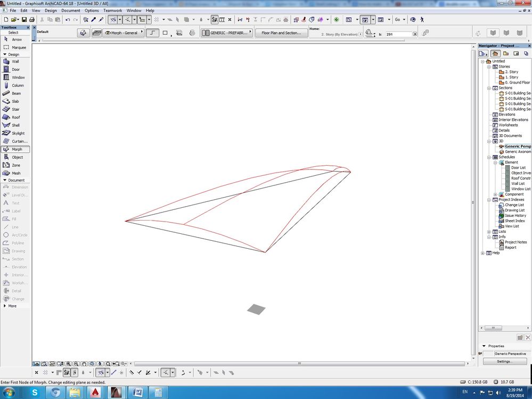
Task: Open the Options menu
Action: click(x=92, y=11)
